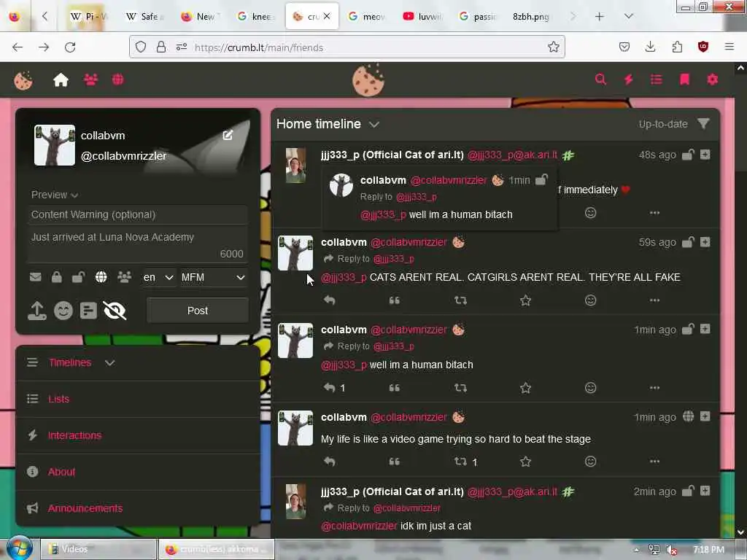Switch to the luvwit YouTube tab
The height and width of the screenshot is (560, 747).
[422, 16]
